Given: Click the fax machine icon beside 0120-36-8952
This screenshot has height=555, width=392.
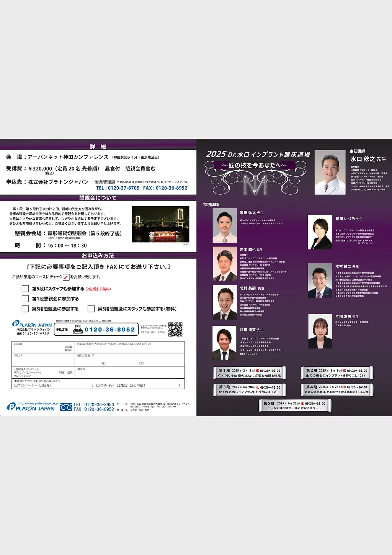Looking at the screenshot, I should (x=78, y=329).
